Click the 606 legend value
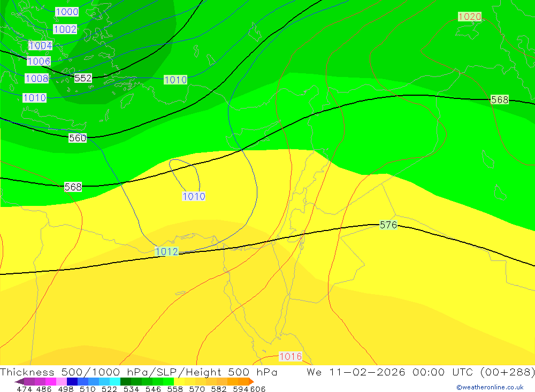 tap(258, 389)
